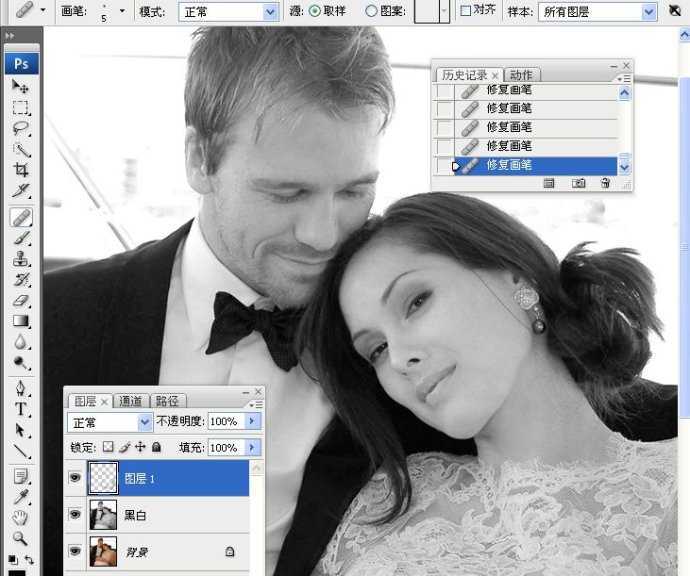
Task: Click the 背景 layer thumbnail
Action: [103, 551]
